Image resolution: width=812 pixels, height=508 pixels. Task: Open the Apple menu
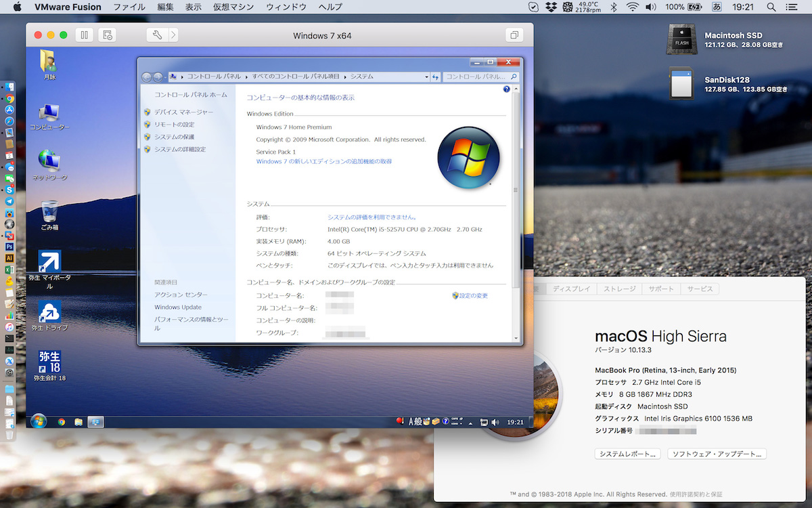pos(17,7)
